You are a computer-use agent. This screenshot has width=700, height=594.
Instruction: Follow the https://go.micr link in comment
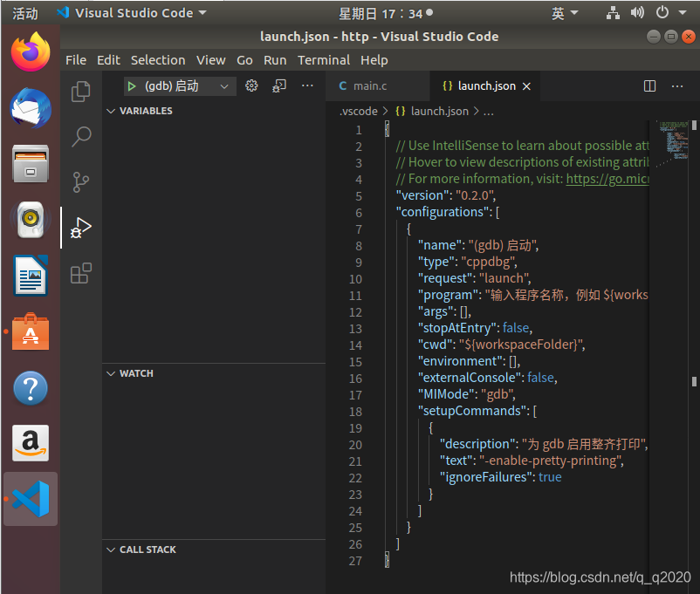(x=607, y=179)
